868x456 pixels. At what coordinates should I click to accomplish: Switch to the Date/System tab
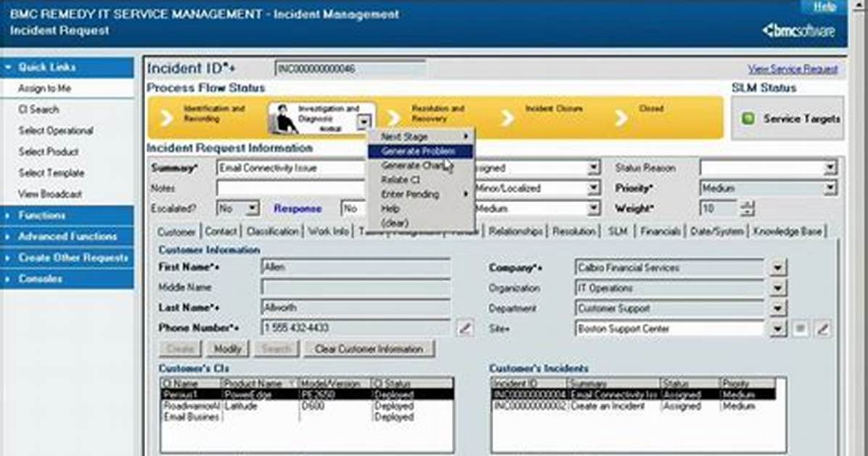click(x=717, y=232)
